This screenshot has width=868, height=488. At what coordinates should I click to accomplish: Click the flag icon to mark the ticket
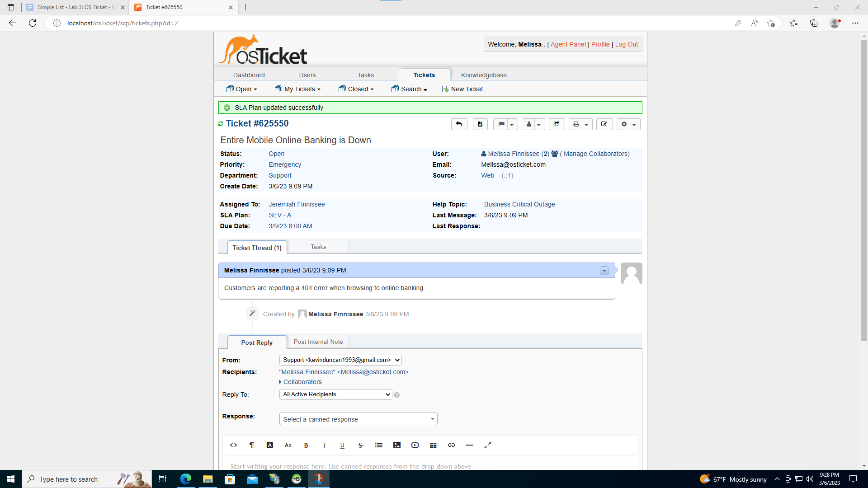pyautogui.click(x=502, y=124)
